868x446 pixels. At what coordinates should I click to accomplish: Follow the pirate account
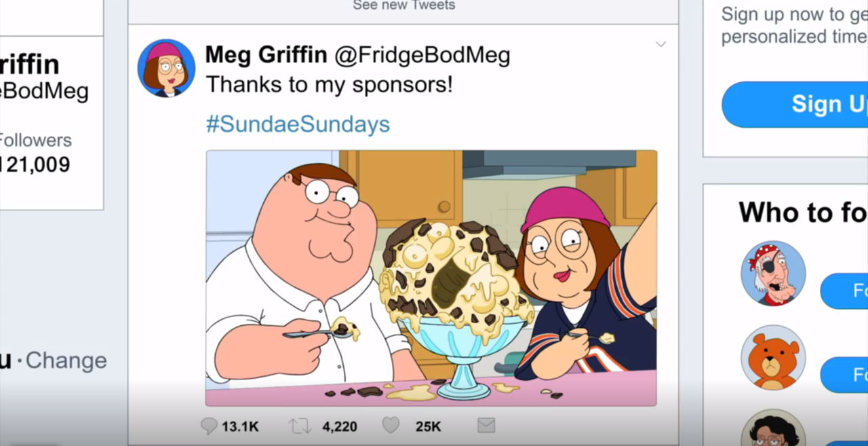844,291
